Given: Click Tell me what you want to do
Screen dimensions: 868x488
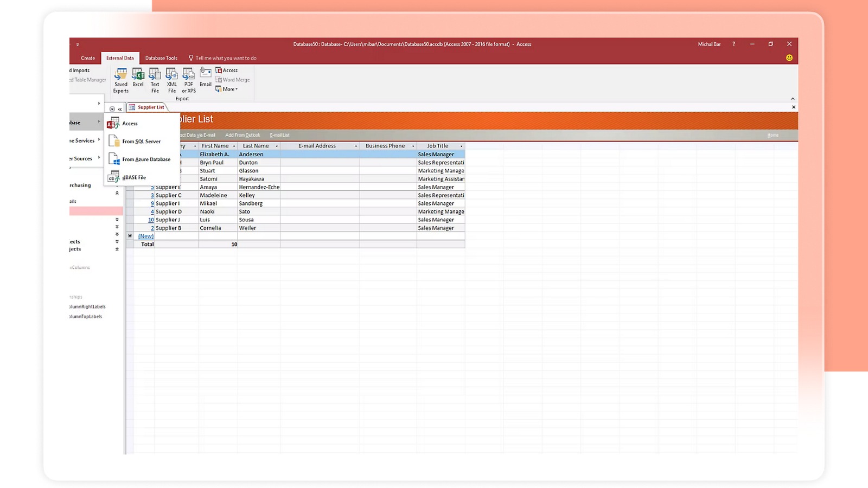Looking at the screenshot, I should [222, 58].
